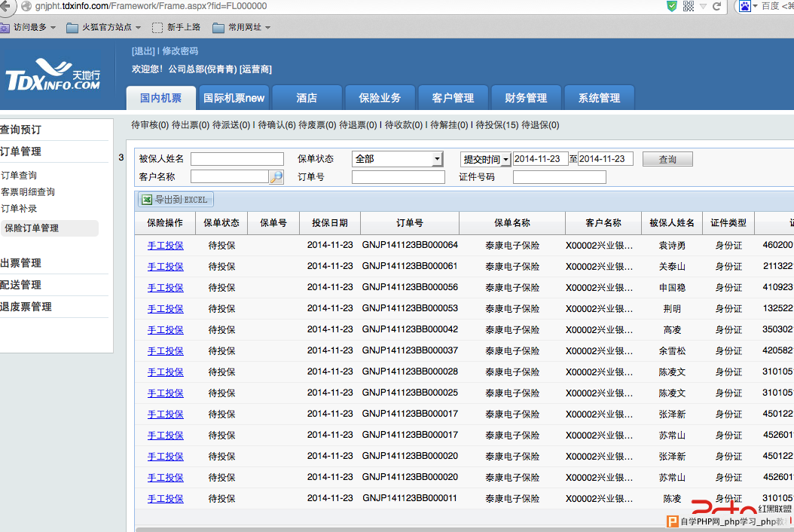Viewport: 794px width, 532px height.
Task: Click the 订单号 column header
Action: pos(410,223)
